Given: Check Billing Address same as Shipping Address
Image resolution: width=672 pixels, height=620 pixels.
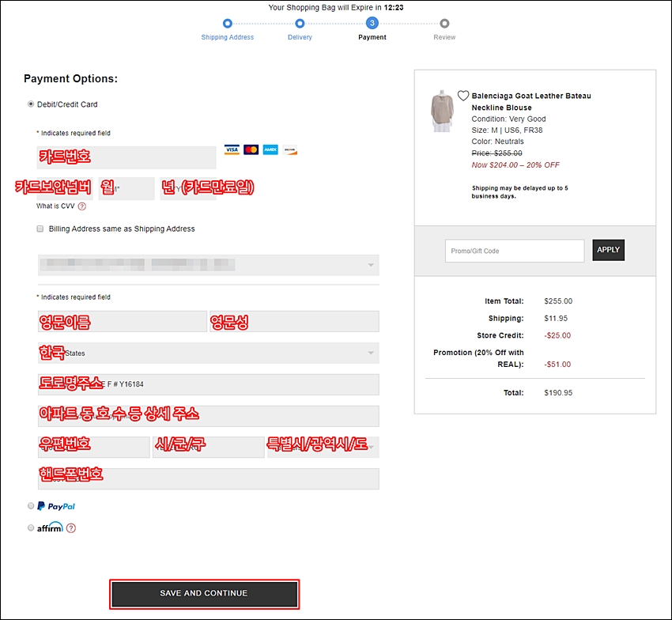Looking at the screenshot, I should point(40,229).
